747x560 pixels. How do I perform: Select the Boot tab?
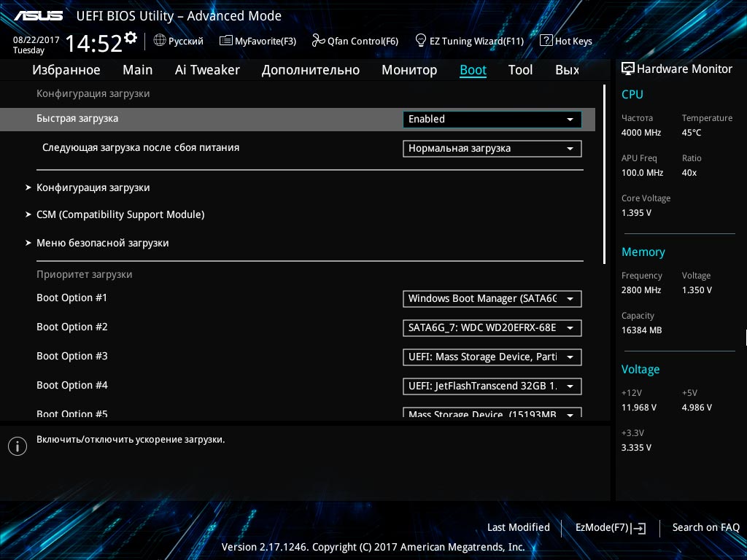pyautogui.click(x=473, y=70)
